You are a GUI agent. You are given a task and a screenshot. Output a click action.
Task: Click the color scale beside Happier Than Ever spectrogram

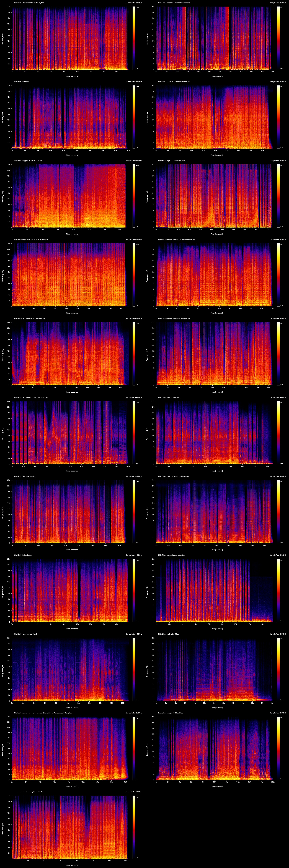[x=134, y=196]
